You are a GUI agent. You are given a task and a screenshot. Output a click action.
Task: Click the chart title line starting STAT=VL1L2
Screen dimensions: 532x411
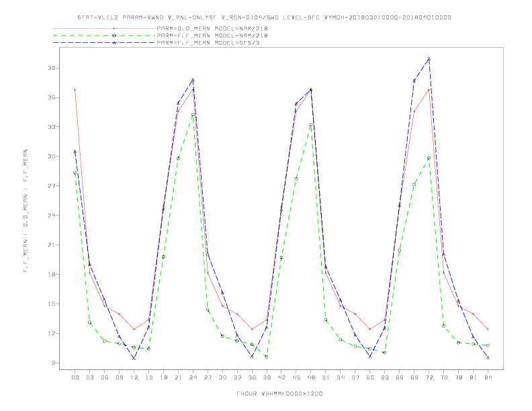pos(264,17)
